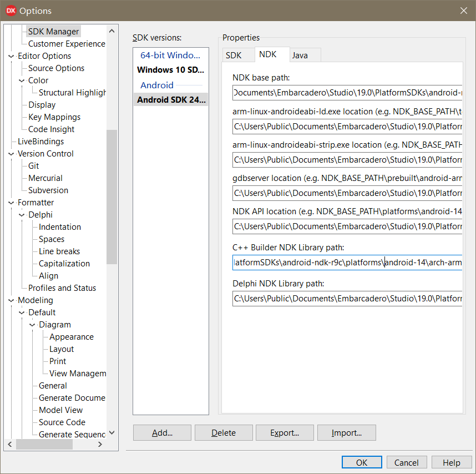This screenshot has width=476, height=474.
Task: Open Structural Highlighting page
Action: click(72, 92)
